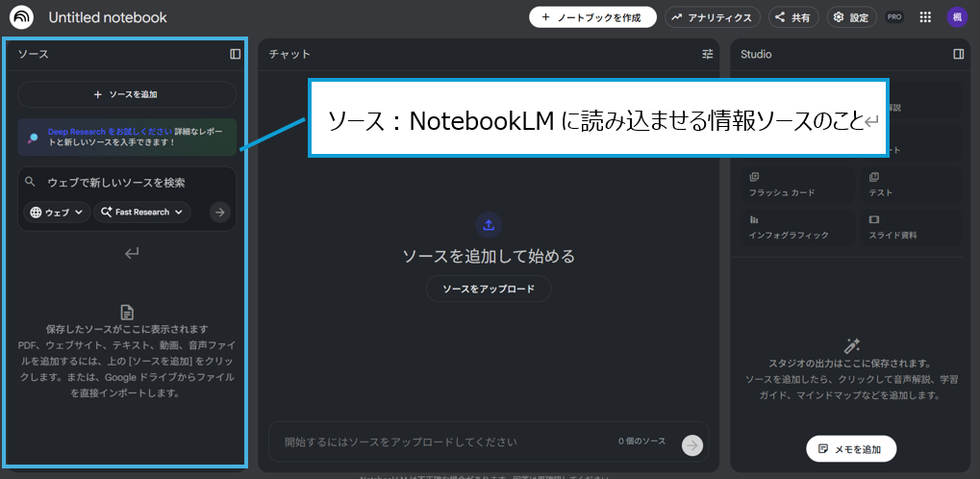Viewport: 980px width, 479px height.
Task: Click the 0 個のソース counter
Action: click(641, 441)
